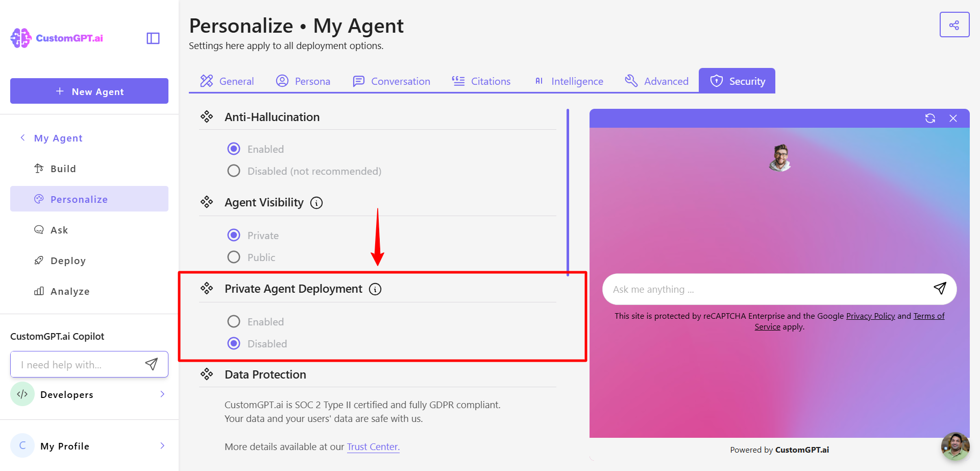Open Deploy in the sidebar

pyautogui.click(x=89, y=261)
